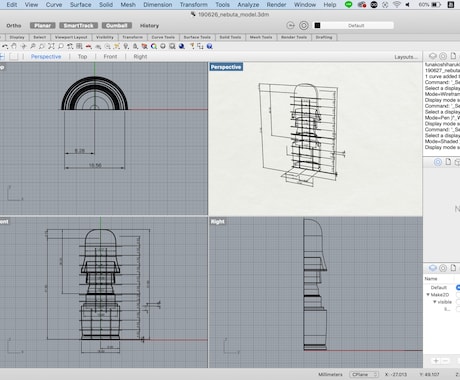Click the document page icon in top-right panel

[x=453, y=56]
